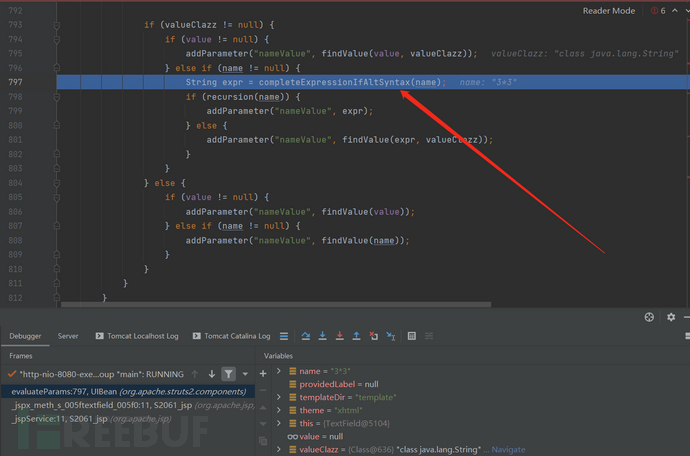Screen dimensions: 690x456
Task: Switch to the Tomcat Localhost Log tab
Action: (137, 336)
